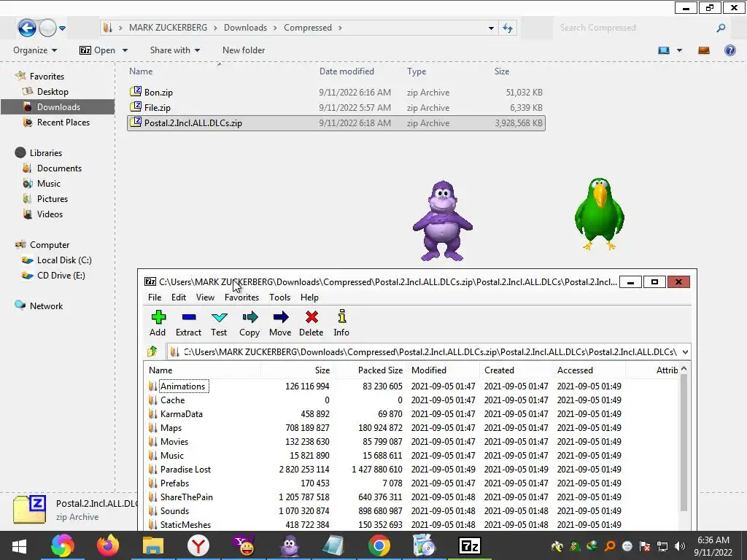Image resolution: width=747 pixels, height=560 pixels.
Task: Expand the 7-Zip path dropdown arrow
Action: coord(685,352)
